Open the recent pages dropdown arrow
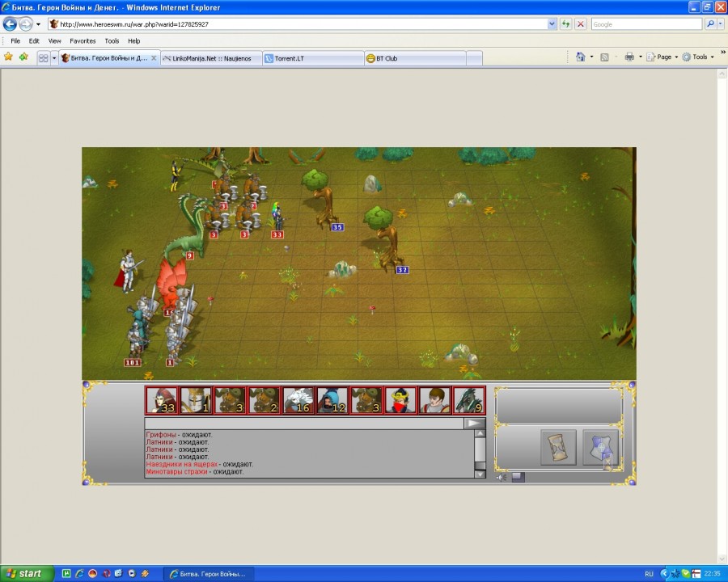 [38, 24]
